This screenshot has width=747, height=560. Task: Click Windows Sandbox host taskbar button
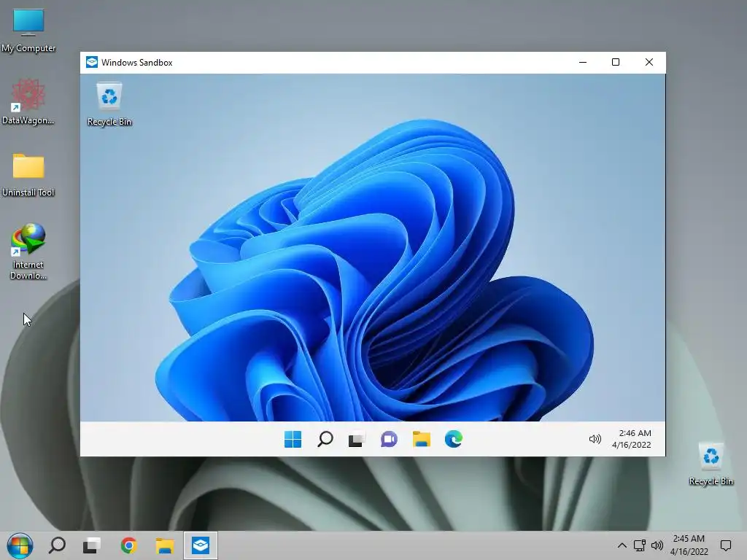(201, 545)
